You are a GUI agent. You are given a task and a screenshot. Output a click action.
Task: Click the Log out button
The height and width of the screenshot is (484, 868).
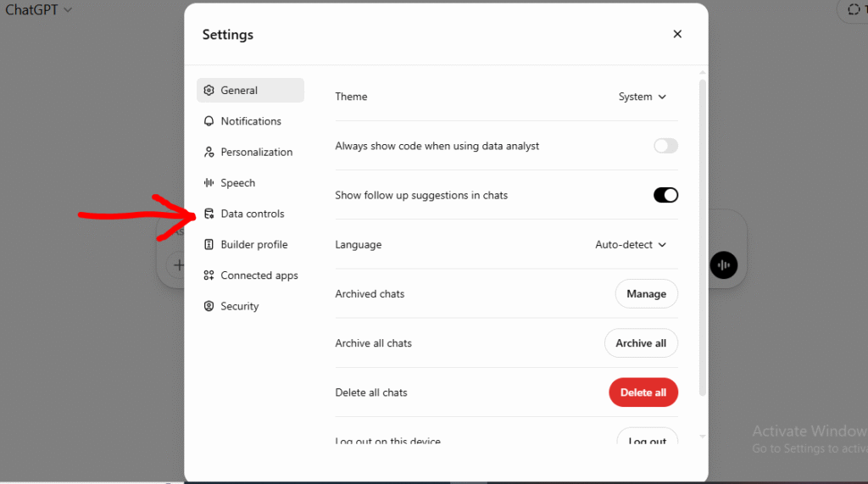point(647,437)
